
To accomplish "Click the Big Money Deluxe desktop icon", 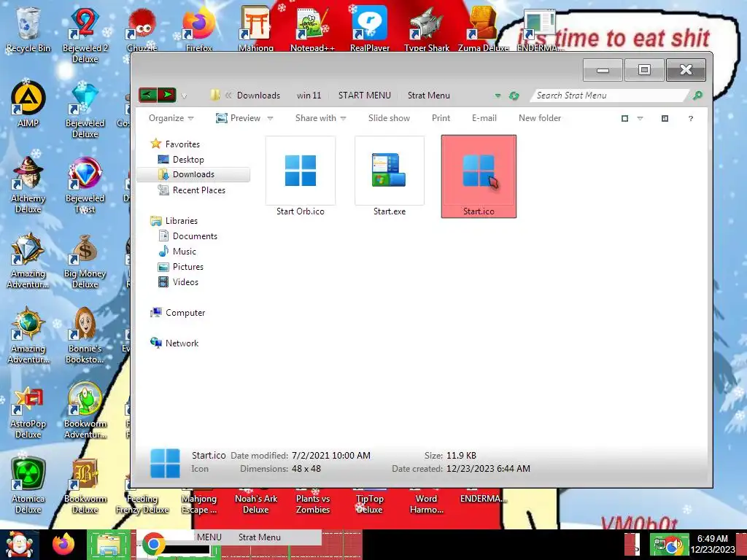I will (85, 260).
